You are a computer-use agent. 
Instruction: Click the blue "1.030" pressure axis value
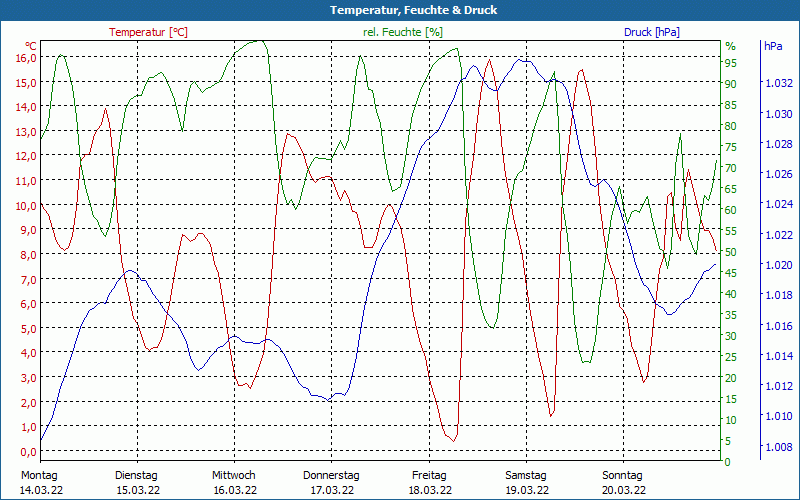[779, 114]
